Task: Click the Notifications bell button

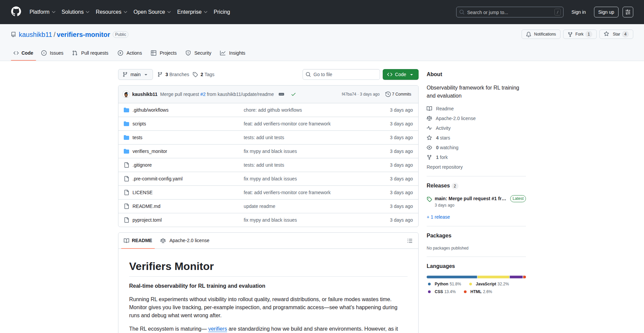Action: [x=541, y=34]
